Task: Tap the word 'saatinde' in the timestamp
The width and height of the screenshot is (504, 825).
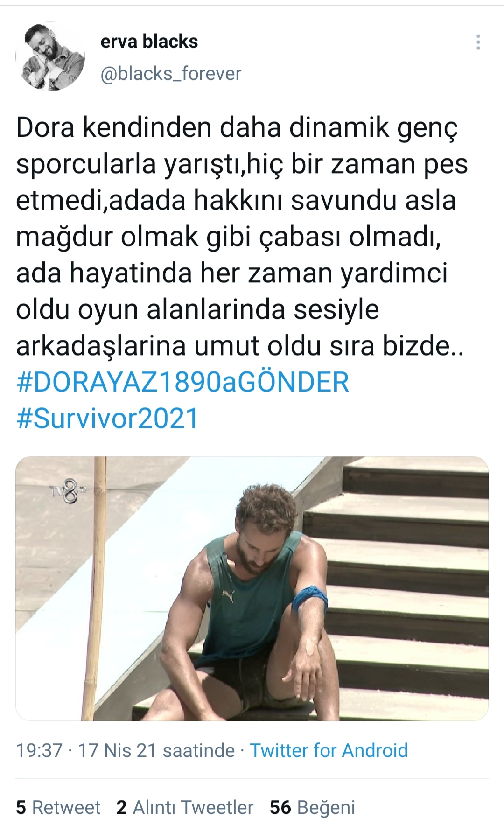Action: click(198, 751)
